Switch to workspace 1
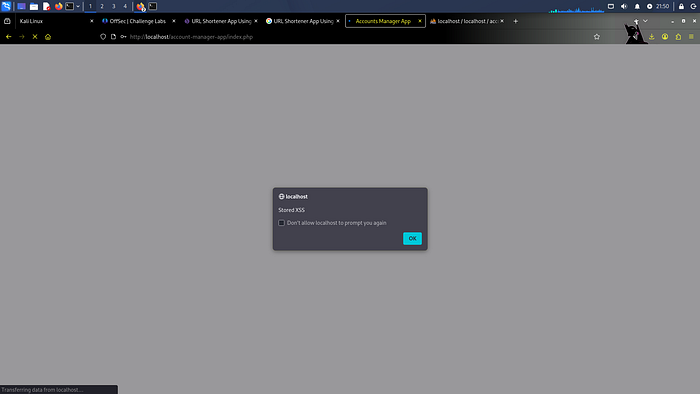This screenshot has height=394, width=700. [90, 6]
